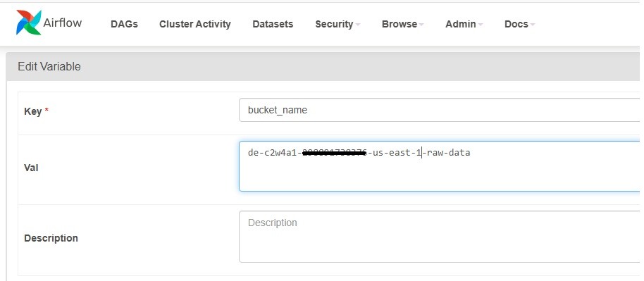Focus the Key field containing bucket_name
The width and height of the screenshot is (644, 281).
pos(439,110)
